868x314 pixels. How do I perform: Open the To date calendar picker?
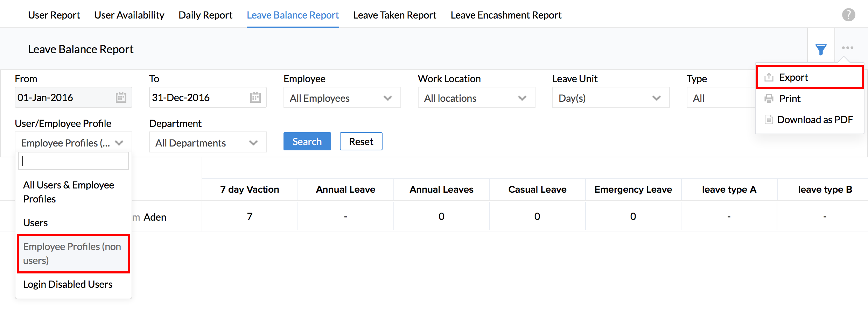point(255,98)
